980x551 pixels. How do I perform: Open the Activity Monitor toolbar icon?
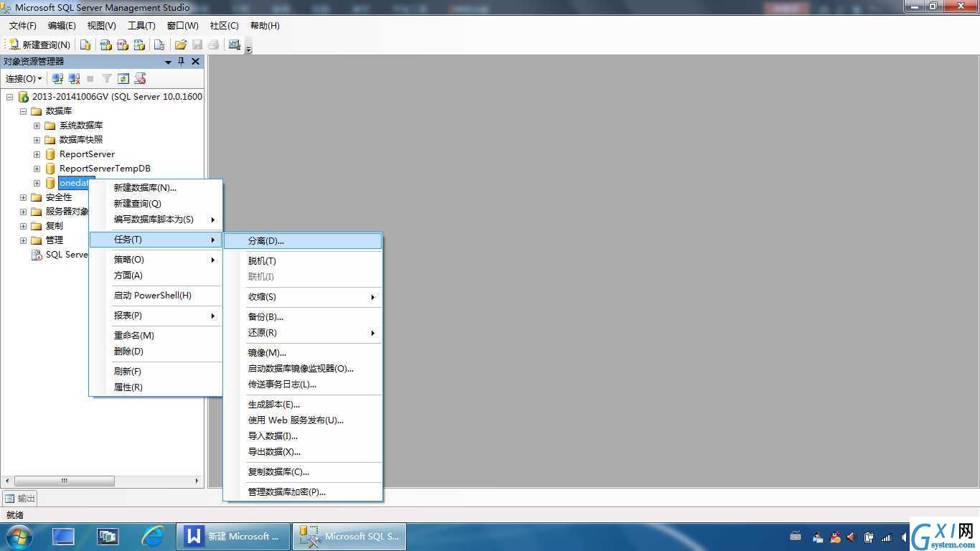point(234,44)
